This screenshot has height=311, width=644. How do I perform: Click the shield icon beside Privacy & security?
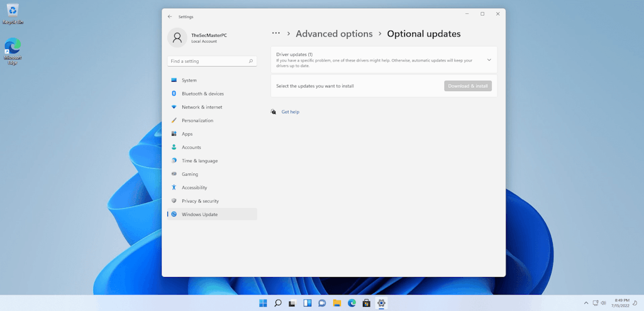[174, 201]
